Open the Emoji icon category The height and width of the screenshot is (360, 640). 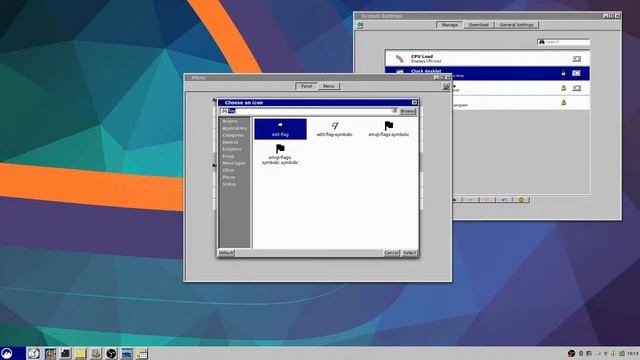[x=228, y=156]
